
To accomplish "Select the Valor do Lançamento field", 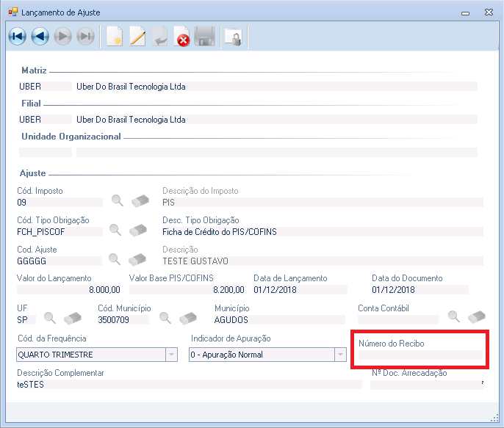I will tap(69, 290).
